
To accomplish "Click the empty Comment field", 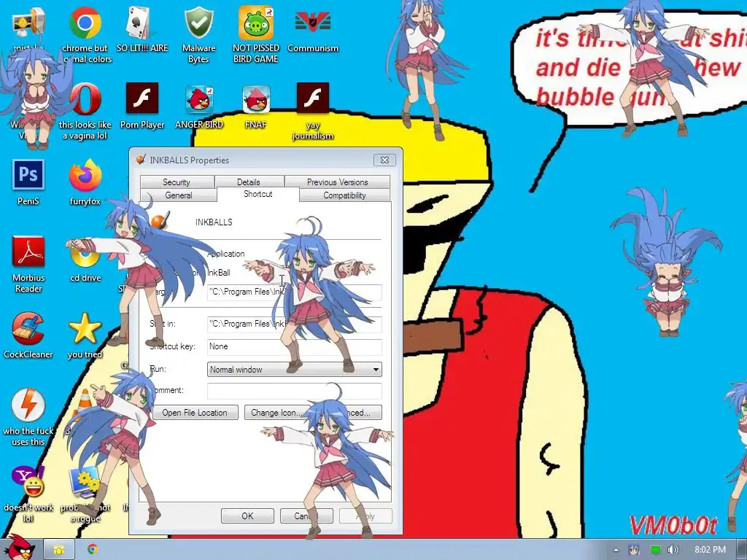I will click(295, 391).
